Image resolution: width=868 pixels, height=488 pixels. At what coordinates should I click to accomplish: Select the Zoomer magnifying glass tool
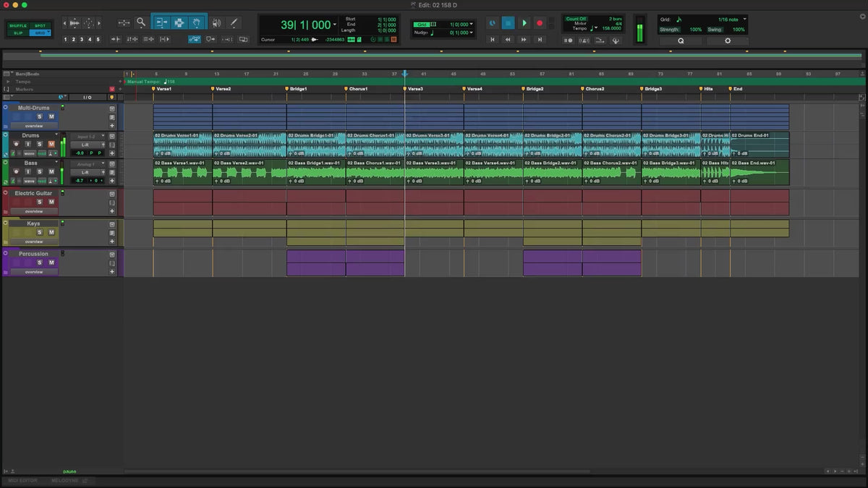141,22
